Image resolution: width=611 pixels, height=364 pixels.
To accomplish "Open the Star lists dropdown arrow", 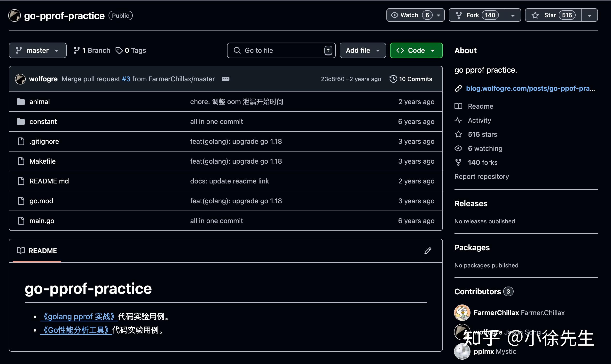I will tap(590, 15).
